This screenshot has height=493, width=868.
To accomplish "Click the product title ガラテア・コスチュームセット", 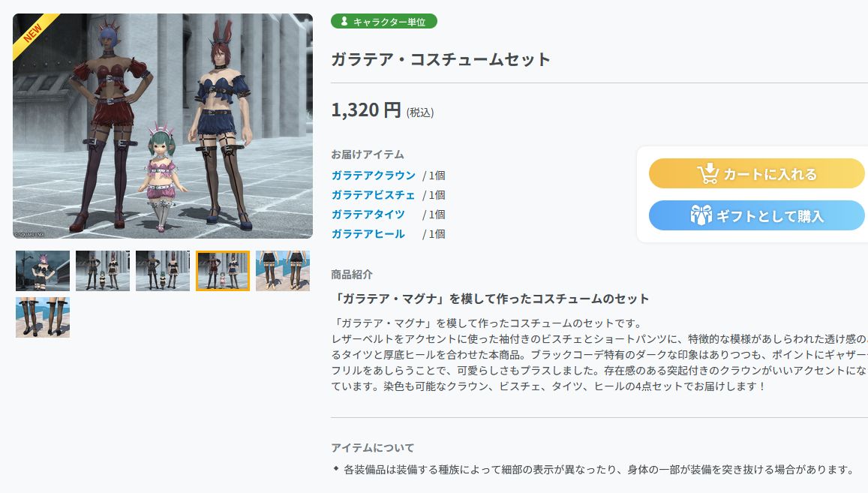I will [440, 59].
